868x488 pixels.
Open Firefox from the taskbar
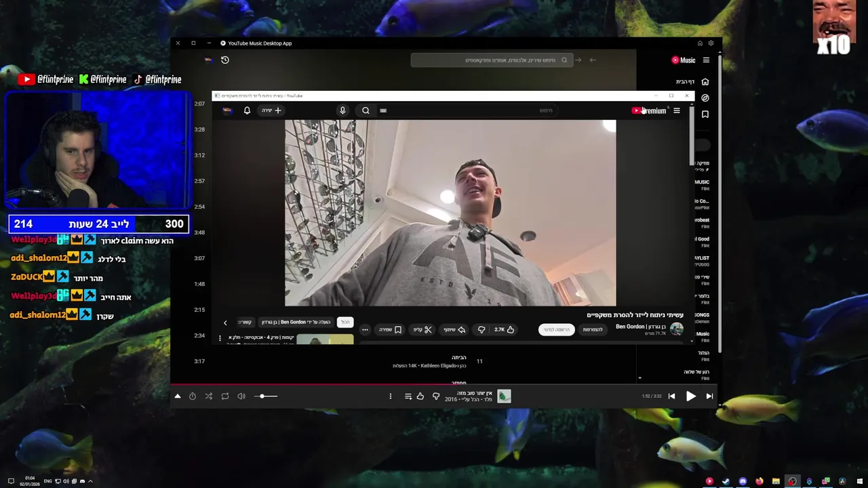click(x=759, y=481)
